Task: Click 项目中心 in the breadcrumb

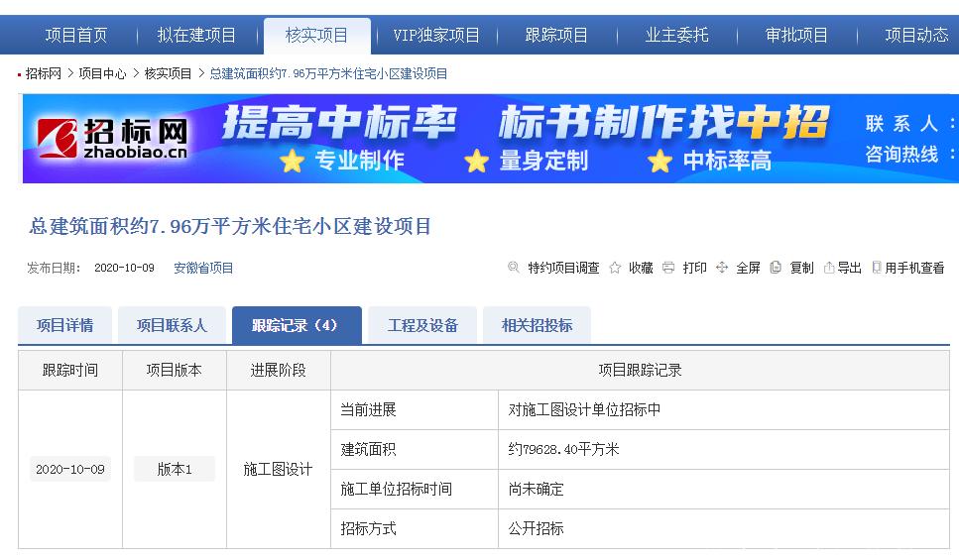Action: click(102, 74)
